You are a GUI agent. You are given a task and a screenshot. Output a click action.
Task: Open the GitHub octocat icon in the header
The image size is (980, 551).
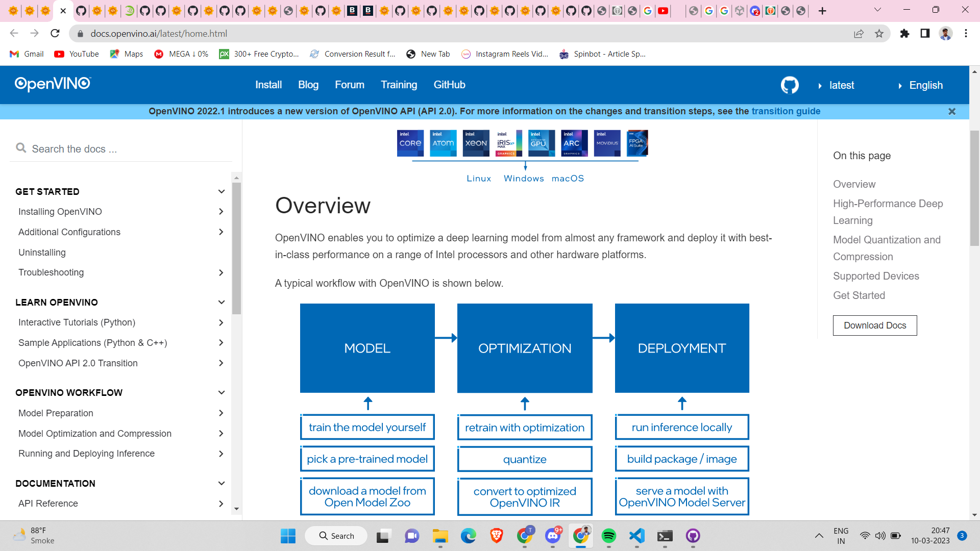pos(789,85)
